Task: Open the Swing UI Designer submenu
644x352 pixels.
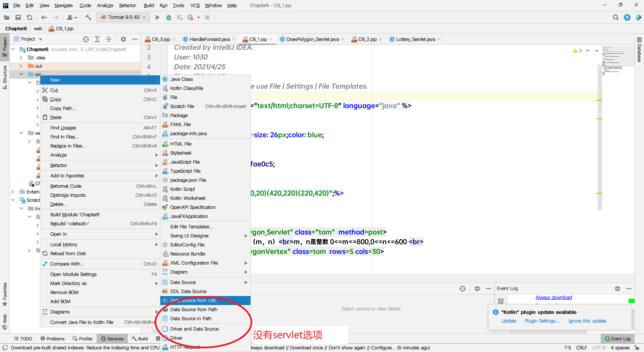Action: 205,236
